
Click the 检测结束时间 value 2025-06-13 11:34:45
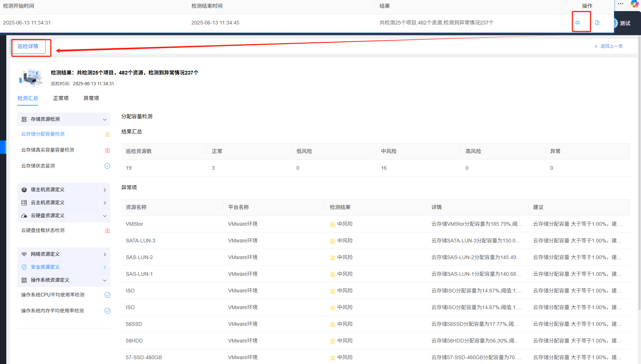coord(215,23)
